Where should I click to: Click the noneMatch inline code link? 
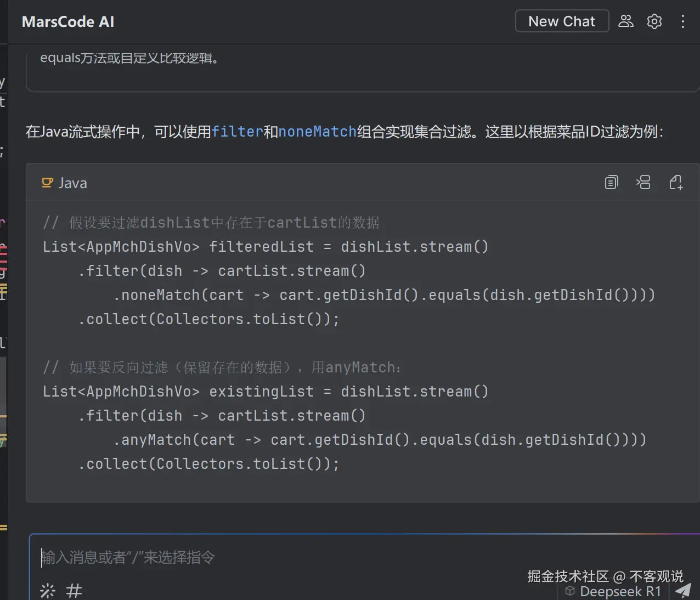[317, 132]
